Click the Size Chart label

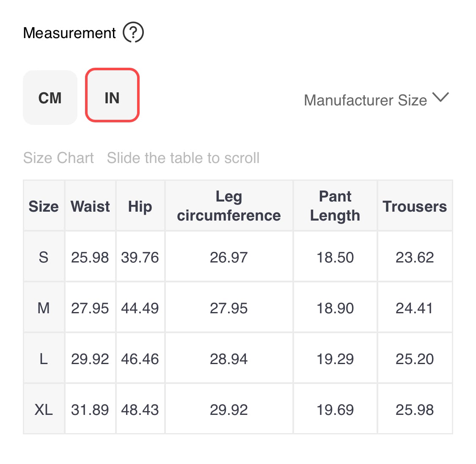point(58,158)
